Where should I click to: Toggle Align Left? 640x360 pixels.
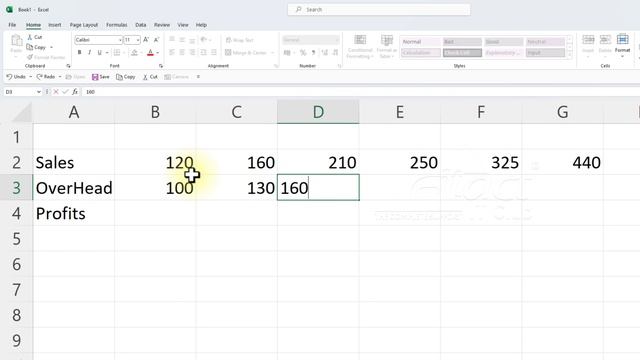(x=172, y=53)
